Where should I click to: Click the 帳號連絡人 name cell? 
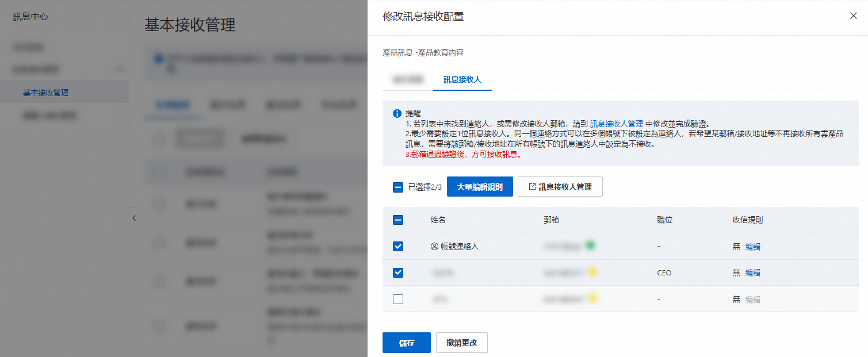tap(460, 246)
